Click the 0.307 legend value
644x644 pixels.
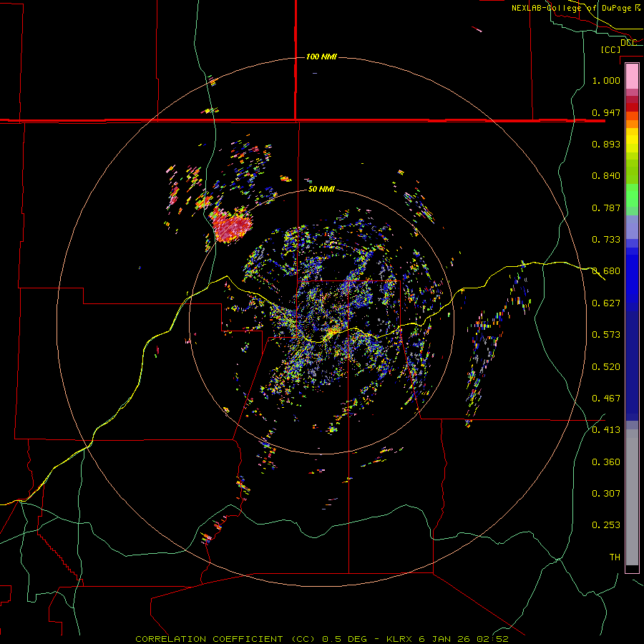(x=606, y=494)
